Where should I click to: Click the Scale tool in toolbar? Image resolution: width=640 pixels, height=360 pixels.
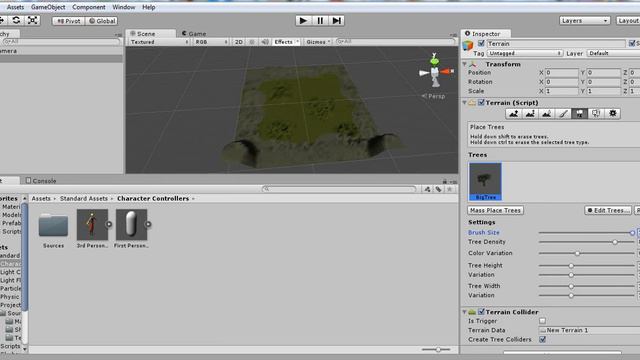pyautogui.click(x=33, y=20)
